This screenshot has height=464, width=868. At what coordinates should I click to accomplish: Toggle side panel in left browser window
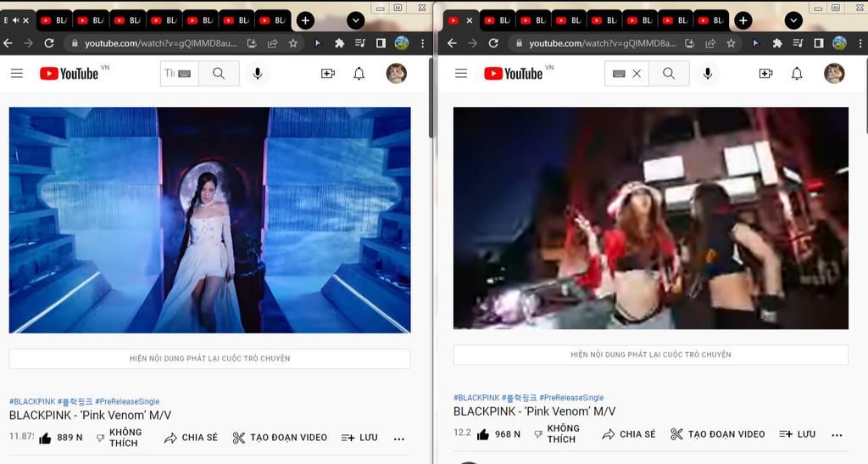381,42
